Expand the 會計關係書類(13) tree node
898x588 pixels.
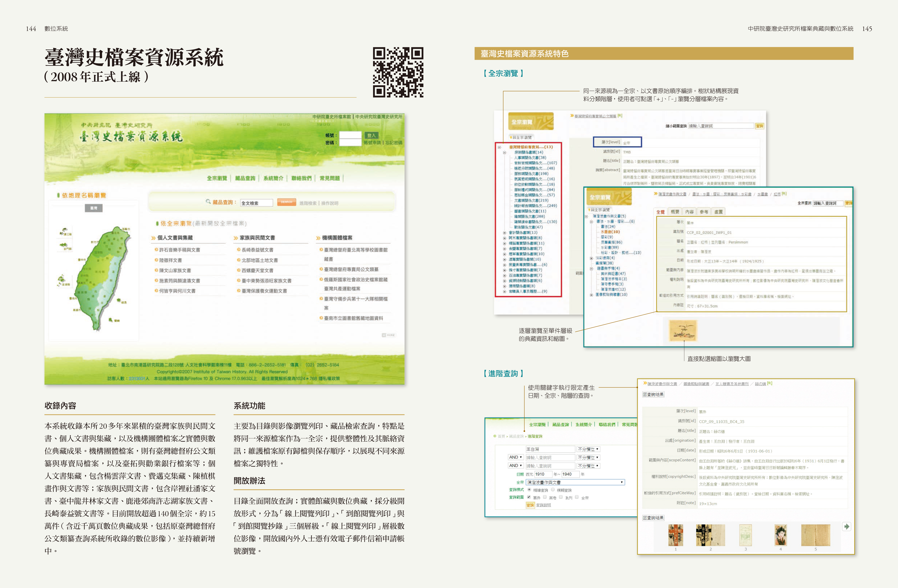tap(504, 233)
